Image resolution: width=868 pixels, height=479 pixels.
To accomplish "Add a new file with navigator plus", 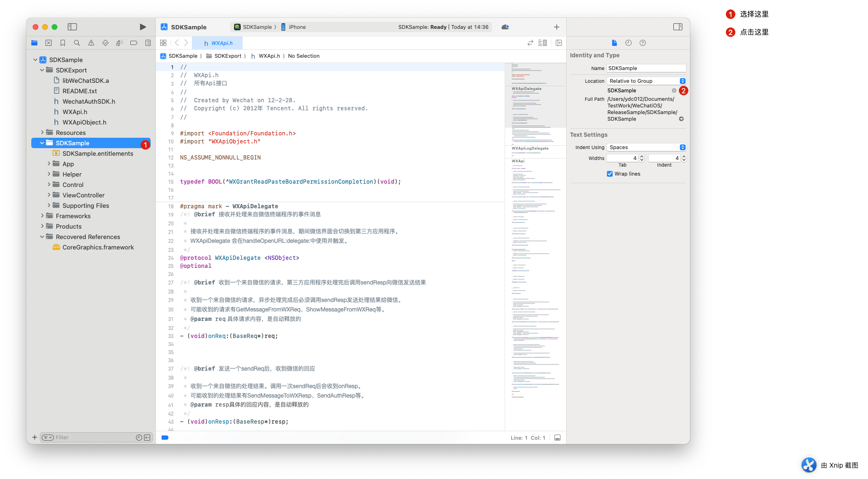I will click(35, 437).
